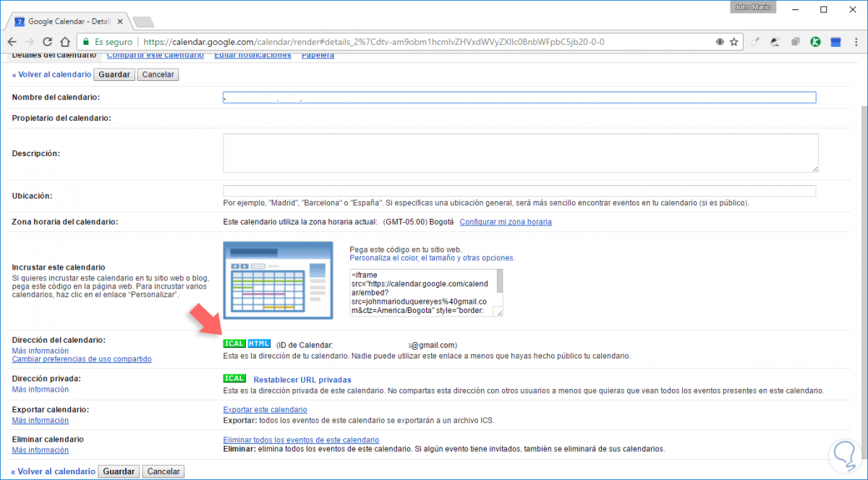Open the Chrome three-dot menu
Screen dimensions: 868x480
[855, 42]
